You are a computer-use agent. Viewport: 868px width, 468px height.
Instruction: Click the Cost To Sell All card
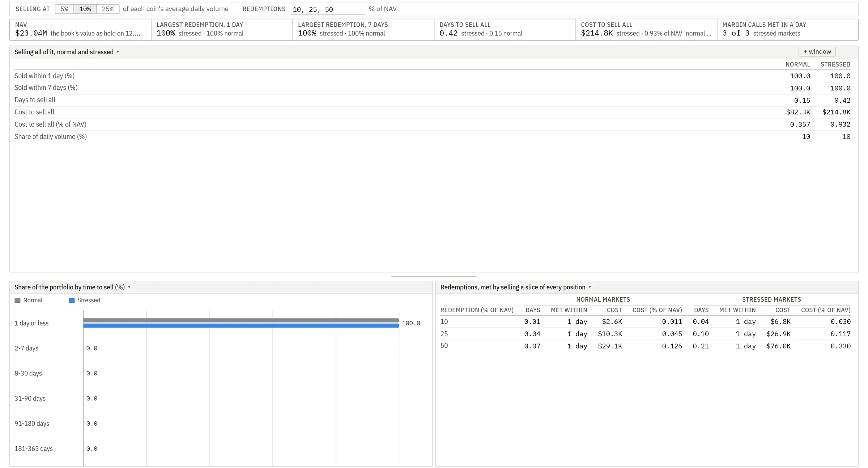[646, 30]
